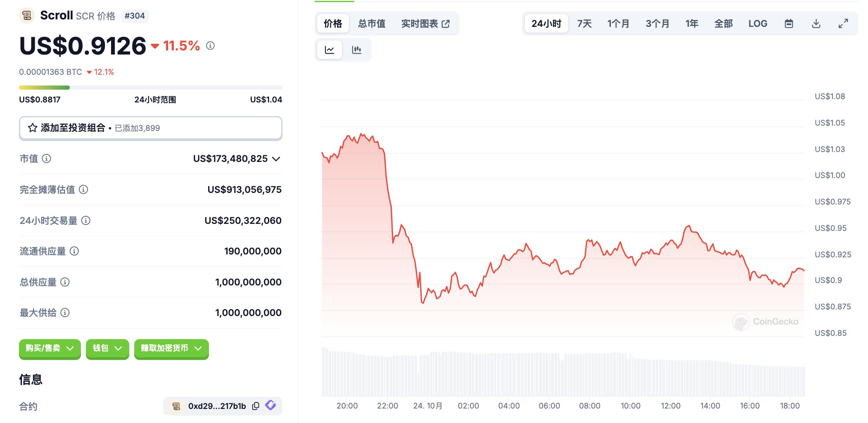
Task: Click the info icon beside 24小时交易量
Action: click(x=86, y=221)
